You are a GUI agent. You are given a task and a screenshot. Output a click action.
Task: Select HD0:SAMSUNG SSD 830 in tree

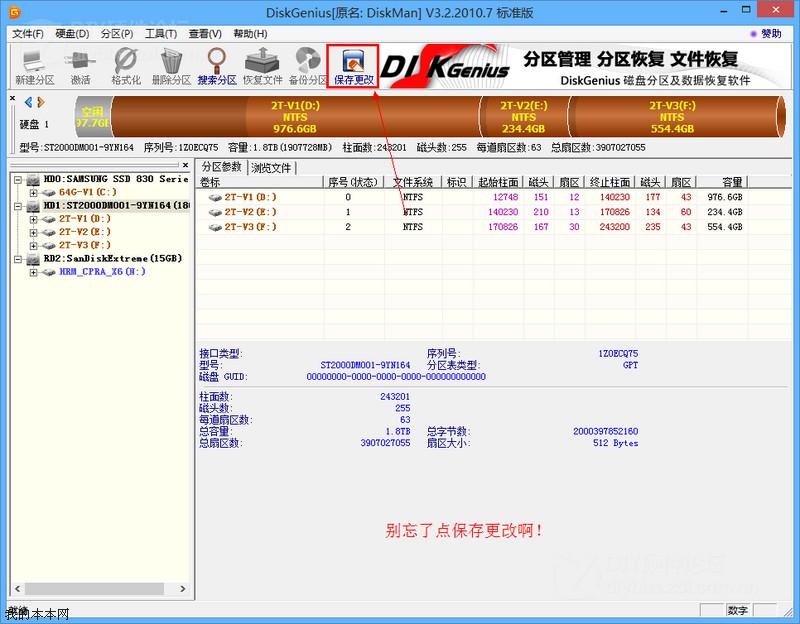point(116,179)
